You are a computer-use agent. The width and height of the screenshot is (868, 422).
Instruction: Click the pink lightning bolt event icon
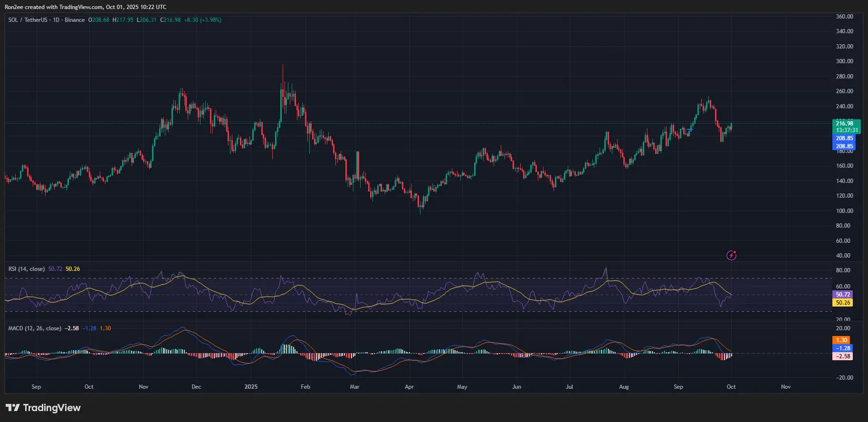click(x=732, y=256)
